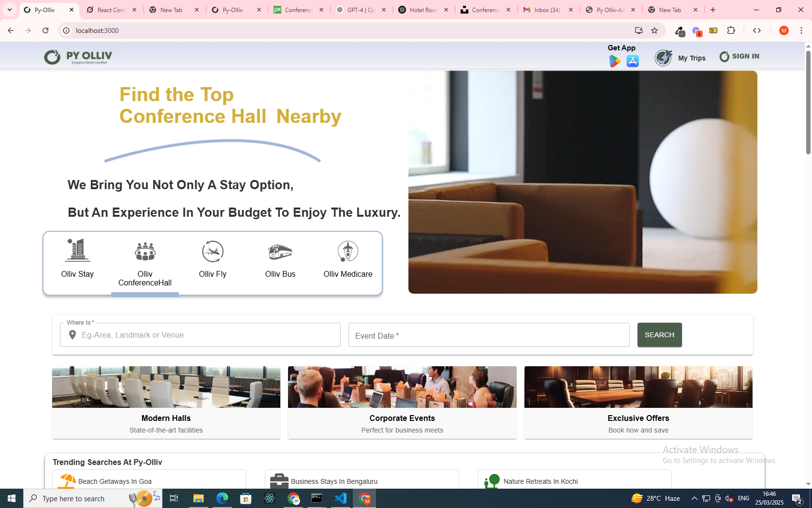The height and width of the screenshot is (508, 812).
Task: Open My Trips from the header
Action: click(681, 58)
